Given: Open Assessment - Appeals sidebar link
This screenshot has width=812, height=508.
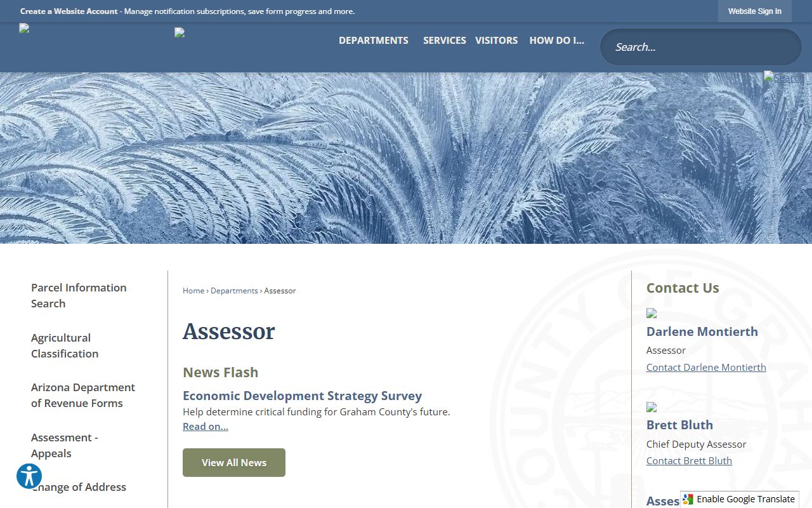Looking at the screenshot, I should [64, 445].
